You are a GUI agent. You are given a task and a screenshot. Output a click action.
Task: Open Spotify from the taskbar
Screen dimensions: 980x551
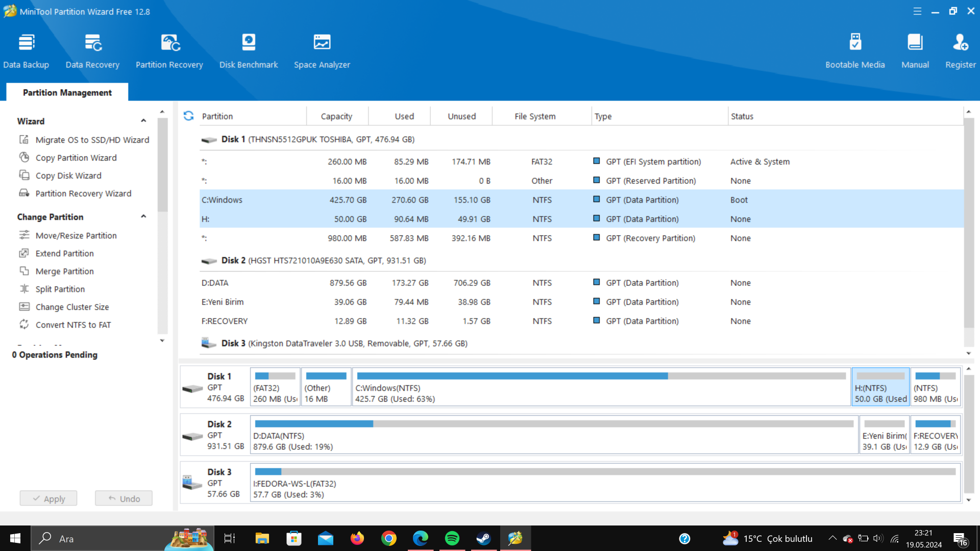click(452, 538)
